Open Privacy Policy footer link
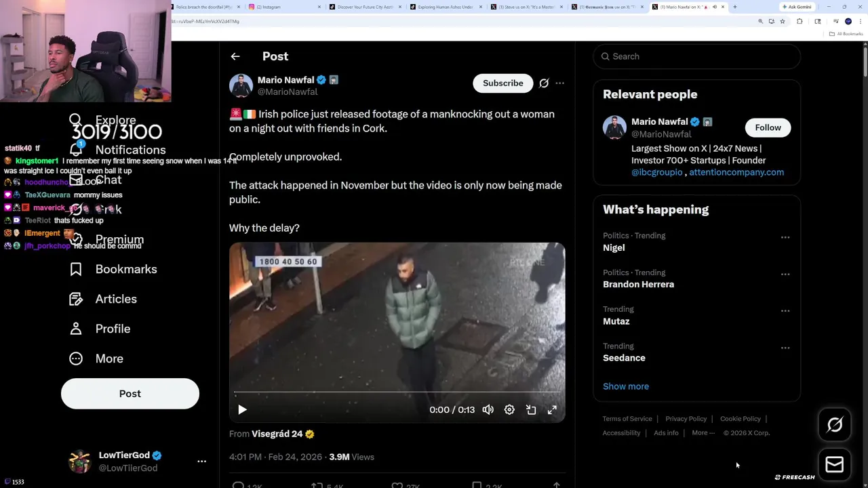868x488 pixels. click(x=686, y=419)
